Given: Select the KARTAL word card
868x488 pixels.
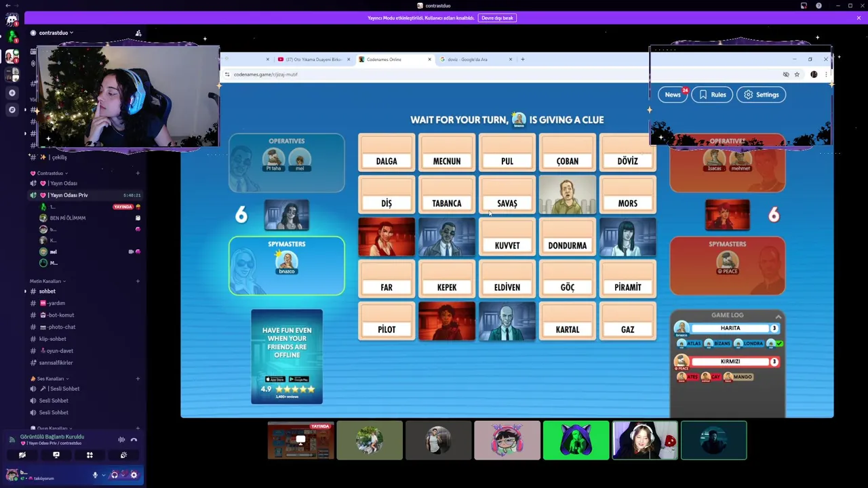Looking at the screenshot, I should pyautogui.click(x=568, y=321).
